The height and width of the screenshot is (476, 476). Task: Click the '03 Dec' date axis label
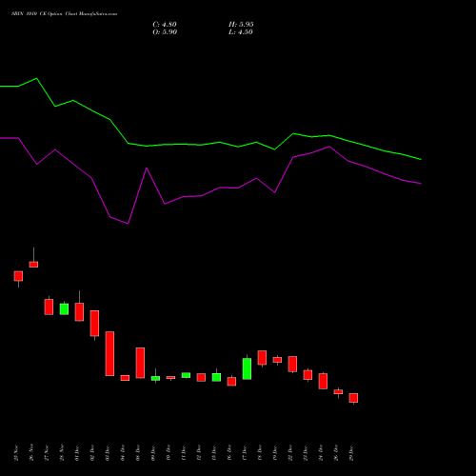tap(108, 453)
